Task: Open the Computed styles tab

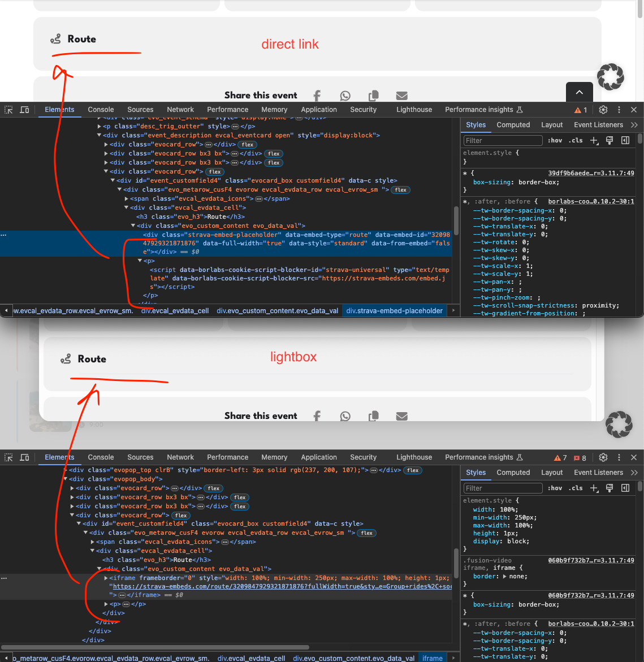Action: click(x=513, y=124)
